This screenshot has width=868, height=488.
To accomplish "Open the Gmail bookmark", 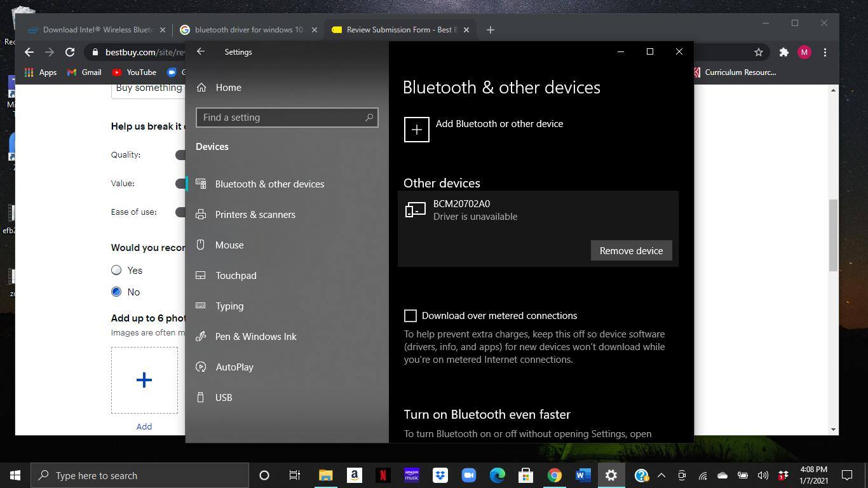I will point(85,72).
